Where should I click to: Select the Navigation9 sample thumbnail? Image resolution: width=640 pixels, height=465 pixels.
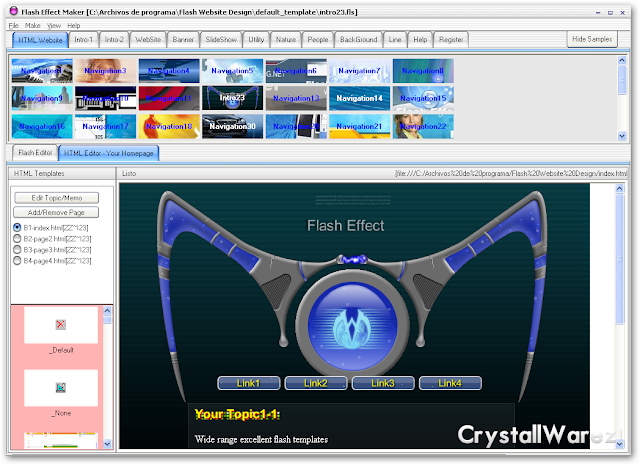tap(42, 98)
